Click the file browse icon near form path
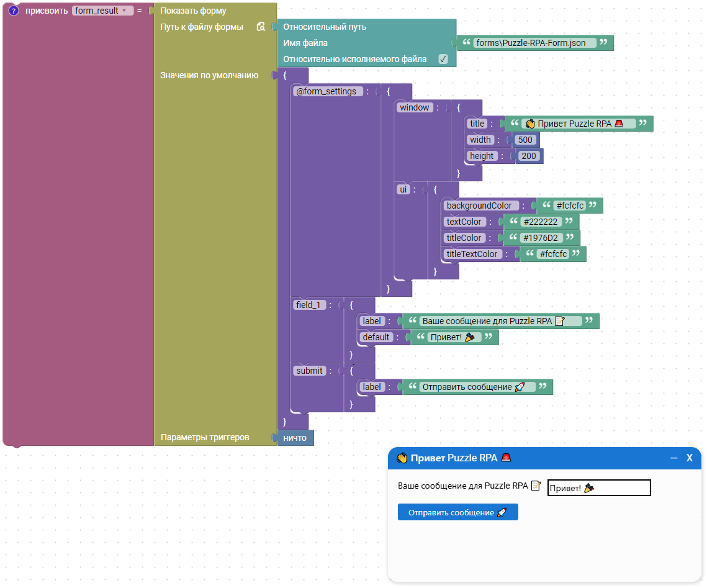The image size is (707, 588). (x=261, y=27)
